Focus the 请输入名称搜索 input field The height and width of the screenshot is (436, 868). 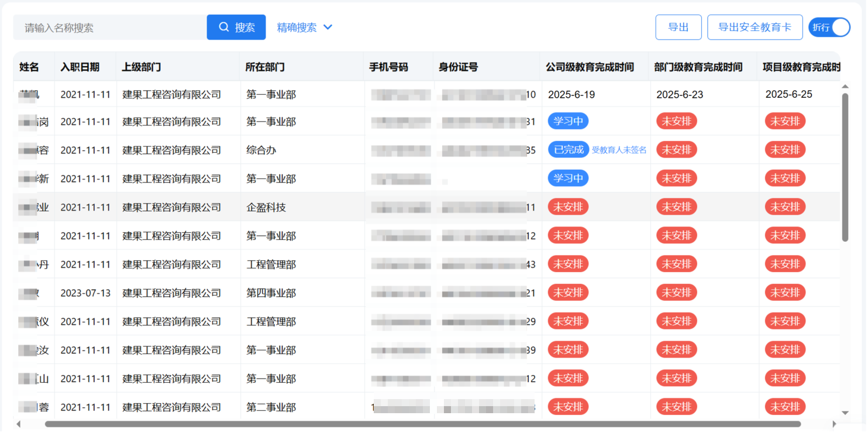[111, 28]
